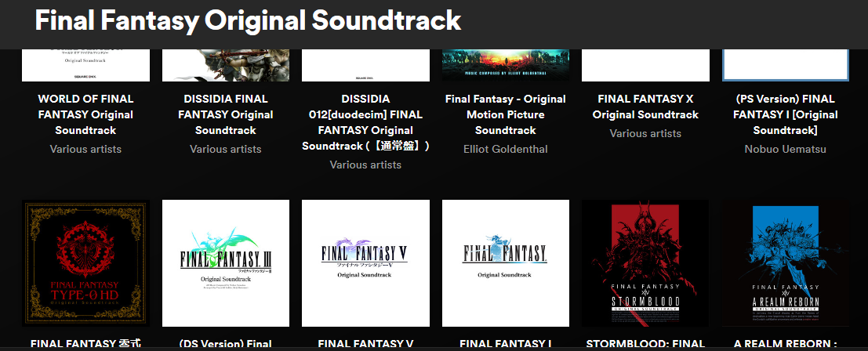Open the blue A Realm Reborn cover
The height and width of the screenshot is (351, 868).
tap(786, 263)
